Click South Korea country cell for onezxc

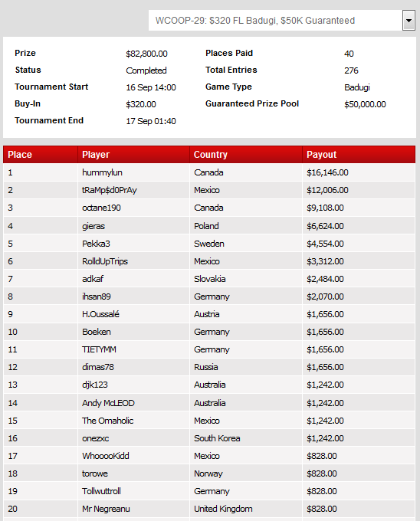pyautogui.click(x=217, y=438)
